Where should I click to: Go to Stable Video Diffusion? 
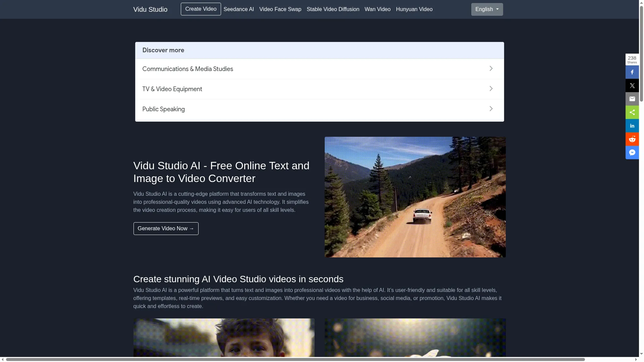click(x=333, y=9)
